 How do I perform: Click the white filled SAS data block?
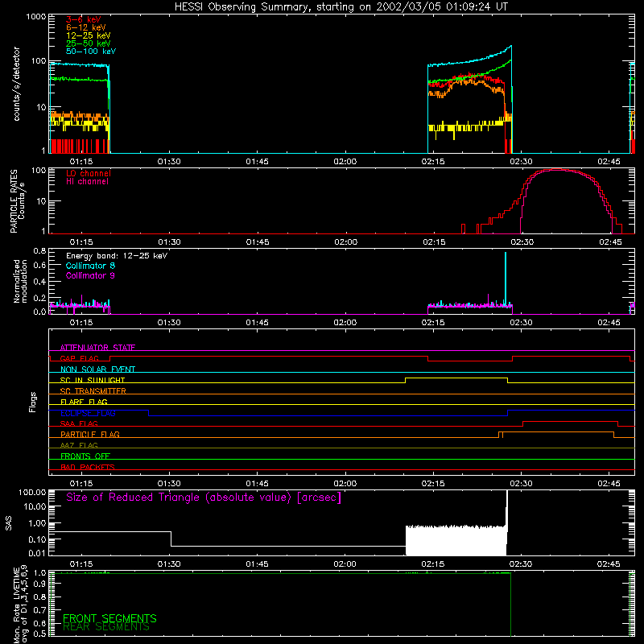[456, 540]
